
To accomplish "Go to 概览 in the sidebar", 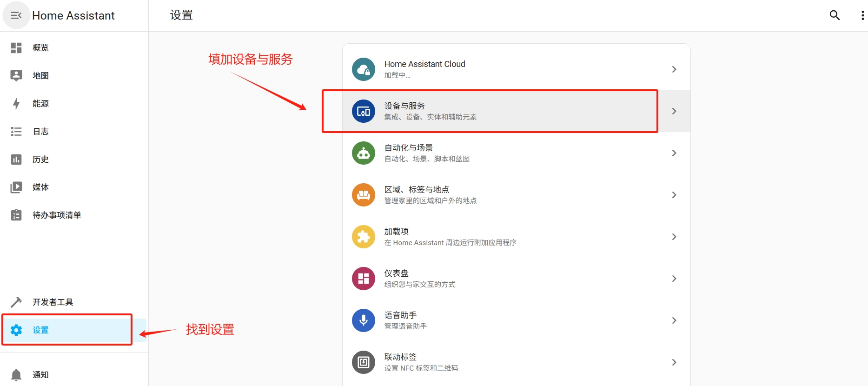I will [74, 48].
